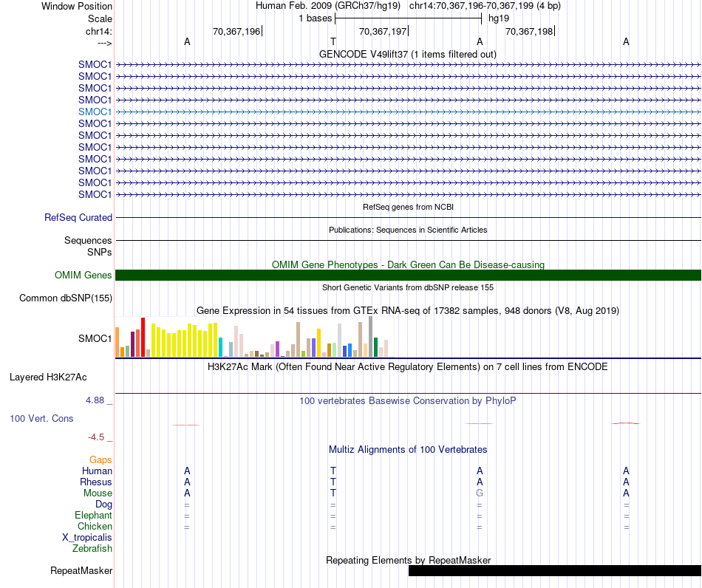Click the T base in top sequence row

(x=333, y=42)
